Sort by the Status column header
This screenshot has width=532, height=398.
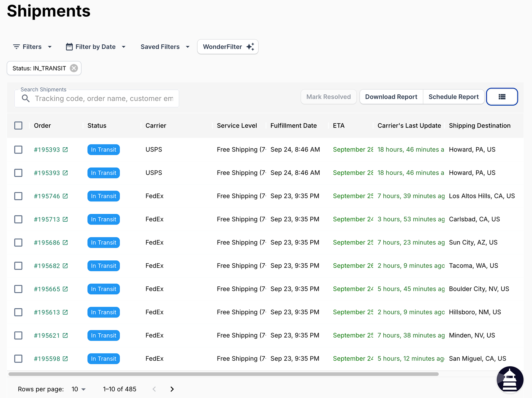pyautogui.click(x=97, y=125)
